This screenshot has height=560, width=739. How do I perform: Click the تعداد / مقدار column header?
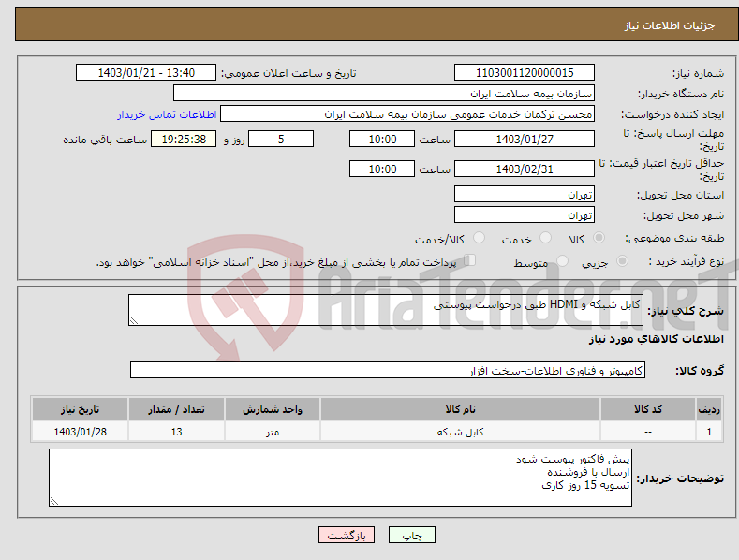176,409
